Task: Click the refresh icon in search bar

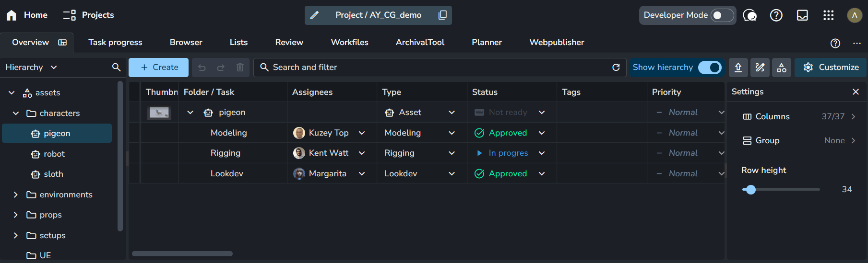Action: tap(616, 68)
